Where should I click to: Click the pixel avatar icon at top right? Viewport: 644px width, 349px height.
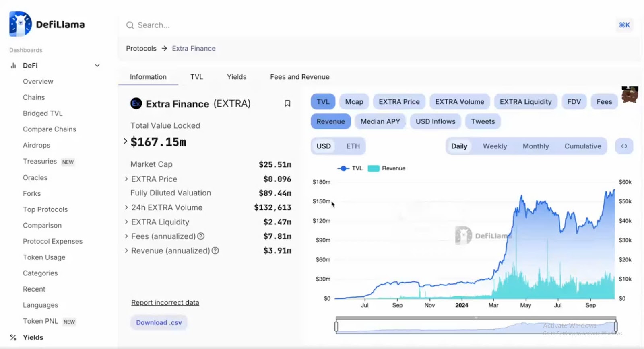(630, 94)
